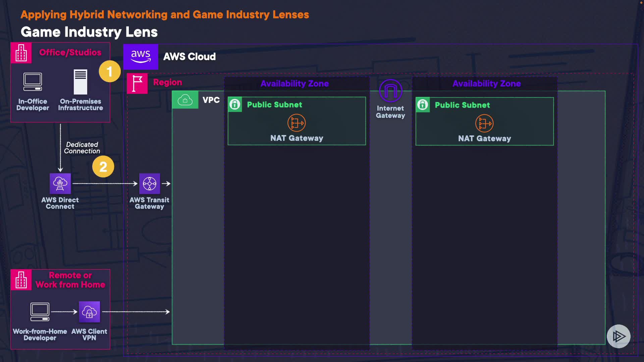Click the Region flag icon
This screenshot has height=362, width=644.
click(x=137, y=83)
